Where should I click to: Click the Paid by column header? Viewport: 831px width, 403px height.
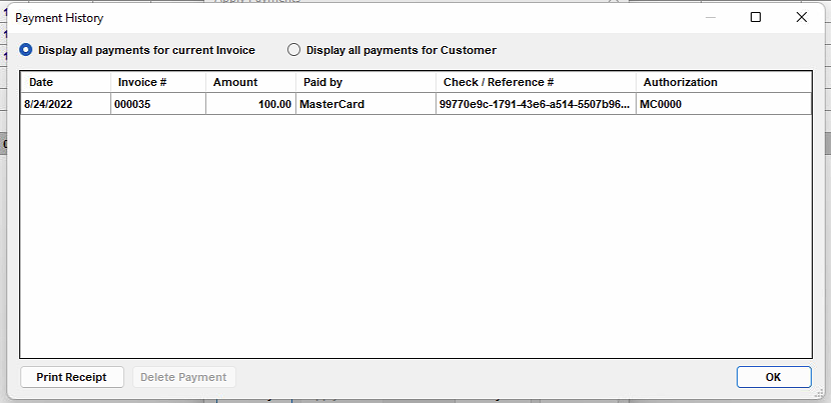[x=366, y=82]
